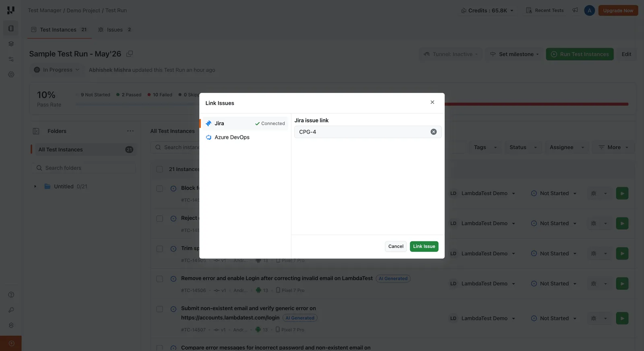Viewport: 644px width, 351px height.
Task: Open the key access icon in sidebar
Action: coord(11,310)
